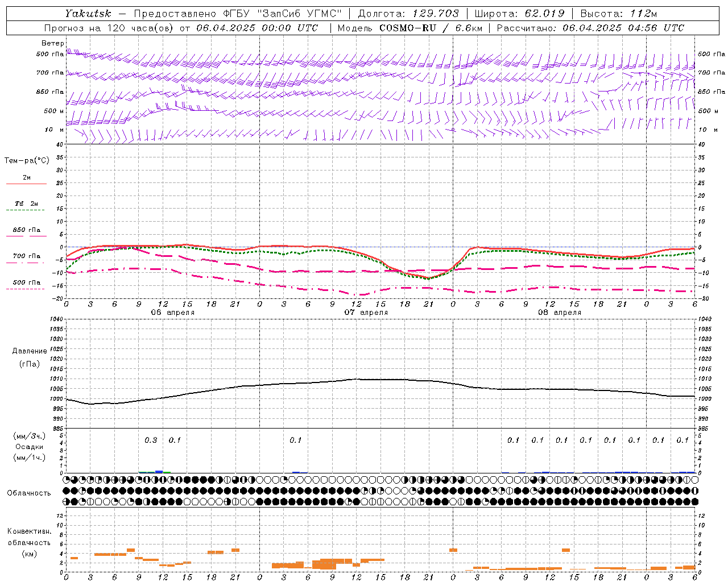Click the '(мм/1ч.)' precipitation unit label
Viewport: 728px width, 582px height.
[30, 458]
